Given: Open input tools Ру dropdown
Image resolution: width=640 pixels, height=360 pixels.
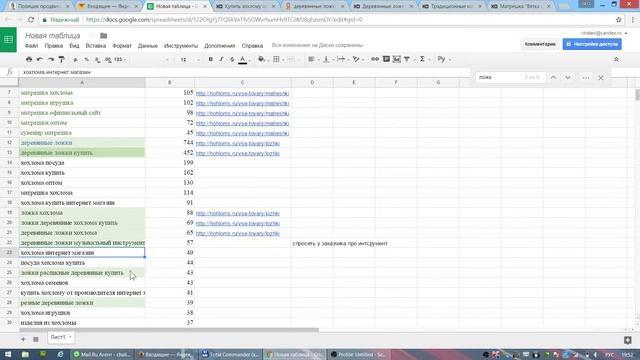Looking at the screenshot, I should (444, 60).
